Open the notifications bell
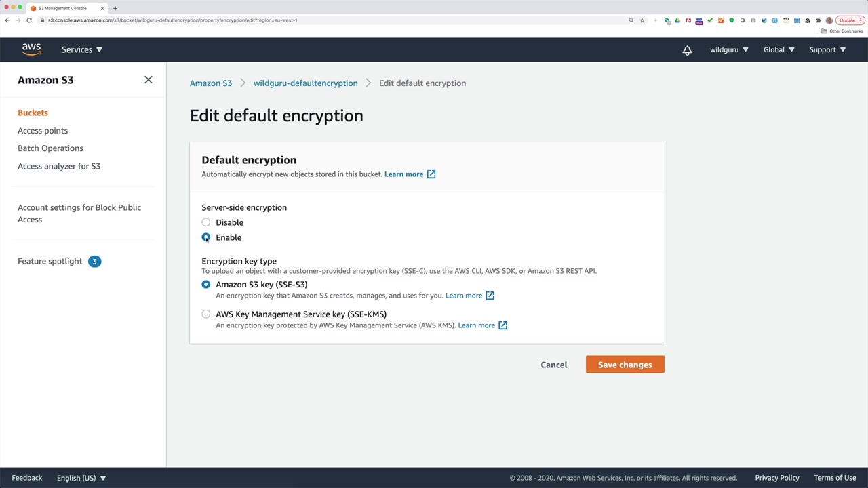The image size is (868, 488). (687, 50)
